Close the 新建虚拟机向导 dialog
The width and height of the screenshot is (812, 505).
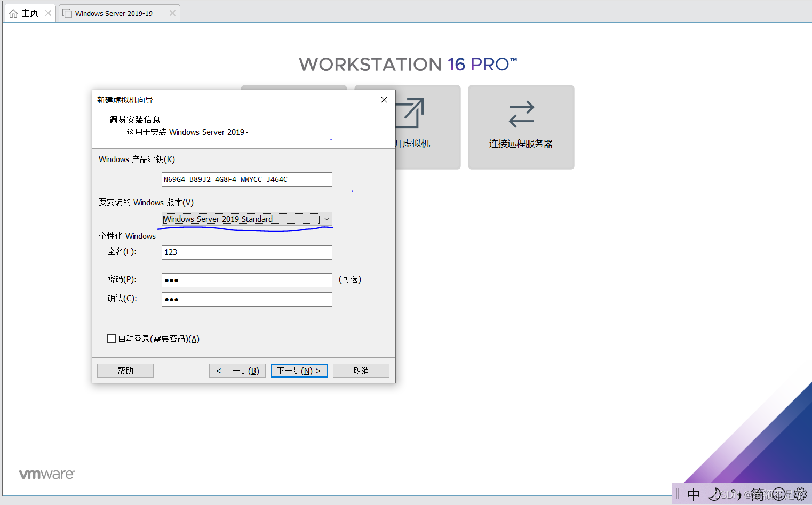(384, 100)
